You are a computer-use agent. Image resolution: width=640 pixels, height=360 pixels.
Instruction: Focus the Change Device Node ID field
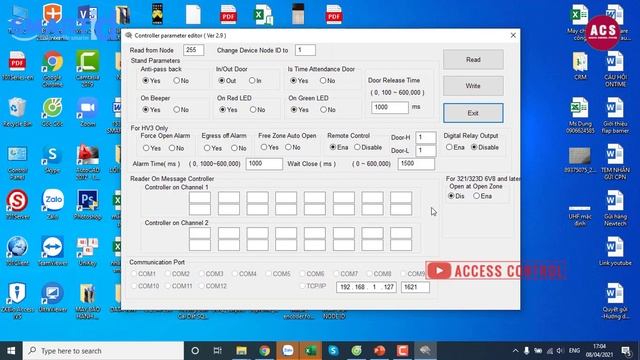[305, 50]
